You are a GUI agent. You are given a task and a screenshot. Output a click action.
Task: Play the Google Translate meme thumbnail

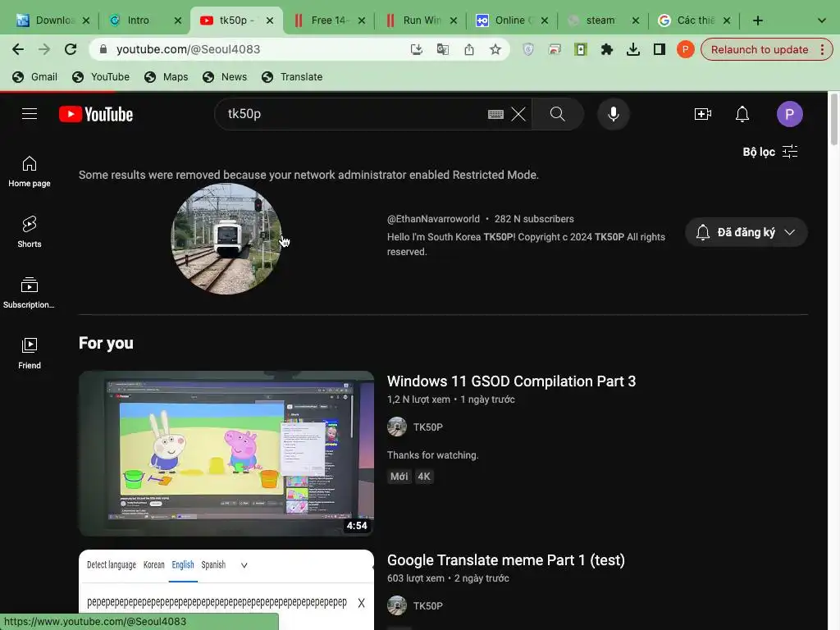click(226, 590)
